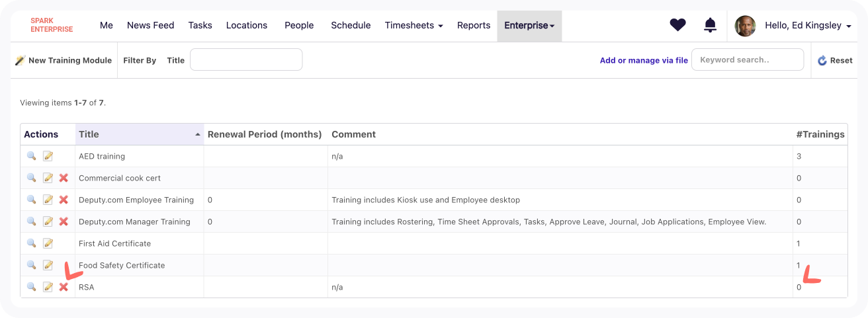Click the Spark Enterprise logo

52,25
